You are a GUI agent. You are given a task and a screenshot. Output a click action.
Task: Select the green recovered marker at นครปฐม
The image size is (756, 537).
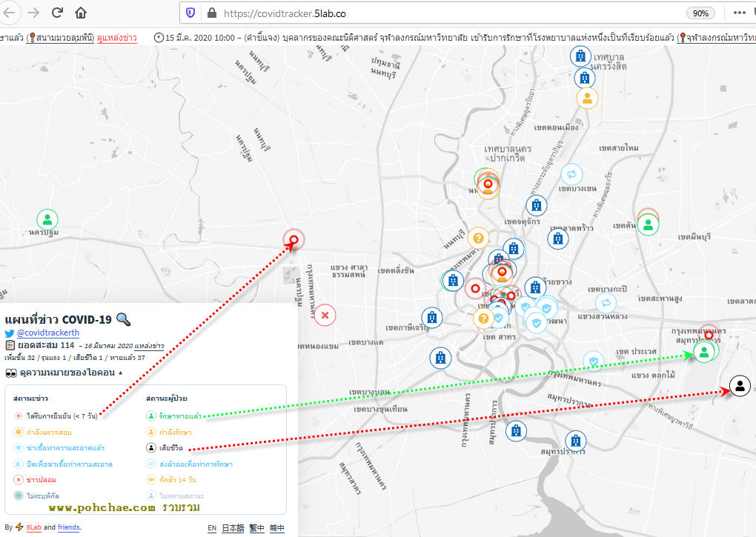(47, 220)
